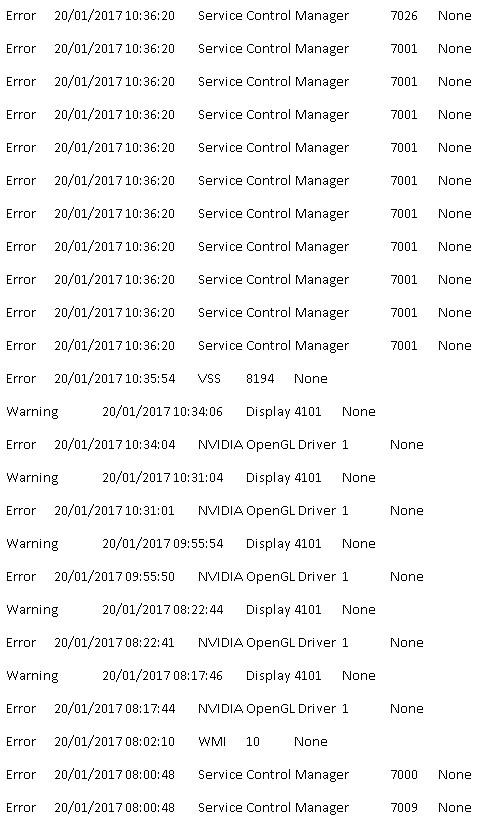Select Display warning logged at 10:34:06
The image size is (496, 823).
pos(191,412)
